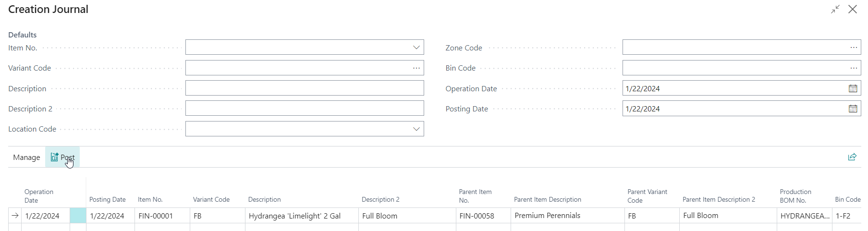The width and height of the screenshot is (868, 231).
Task: Click the Bin Code lookup ellipsis
Action: pos(853,68)
